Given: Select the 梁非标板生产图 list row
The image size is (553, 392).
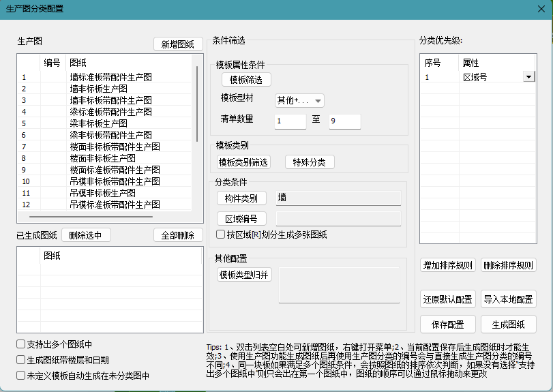Looking at the screenshot, I should (98, 123).
